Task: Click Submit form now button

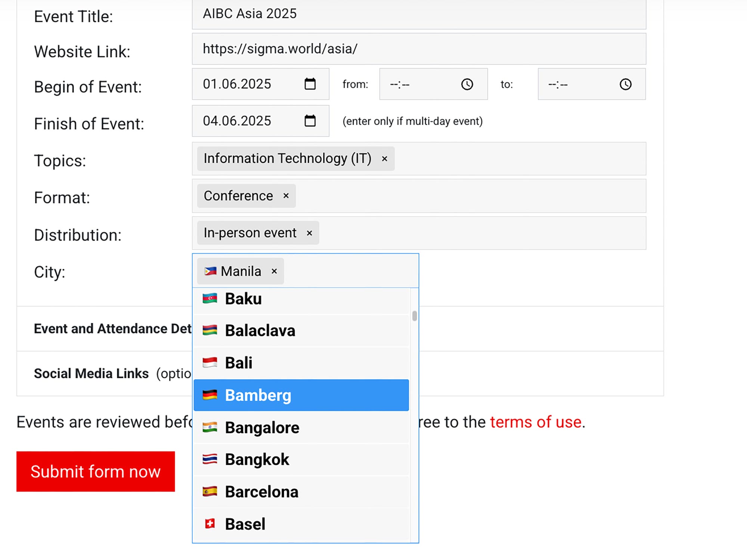Action: (96, 472)
